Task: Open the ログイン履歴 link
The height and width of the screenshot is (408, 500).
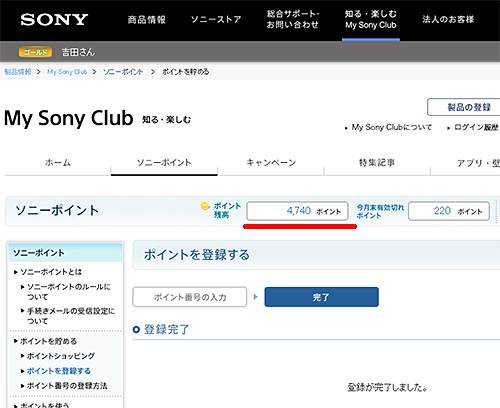Action: (476, 127)
